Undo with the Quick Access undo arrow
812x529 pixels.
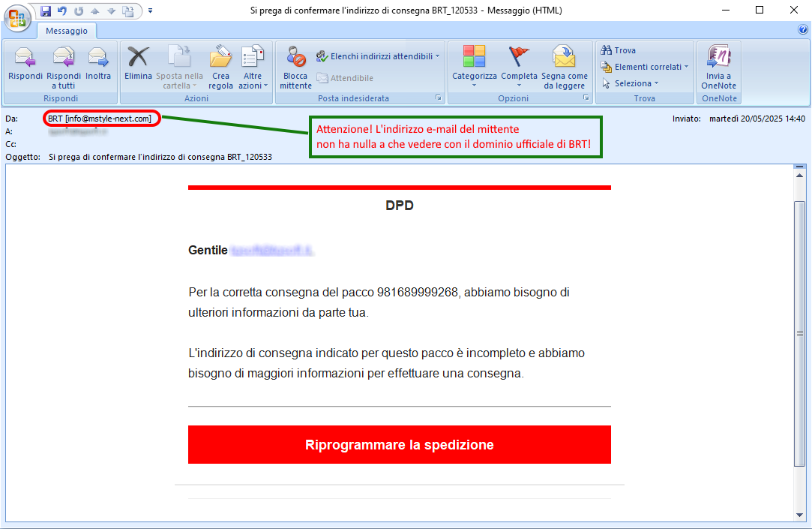click(x=62, y=11)
